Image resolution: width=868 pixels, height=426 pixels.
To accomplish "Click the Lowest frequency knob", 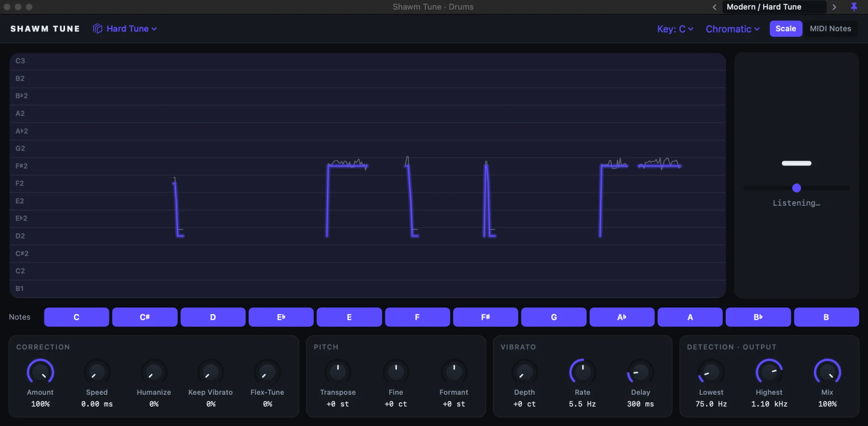I will tap(711, 372).
